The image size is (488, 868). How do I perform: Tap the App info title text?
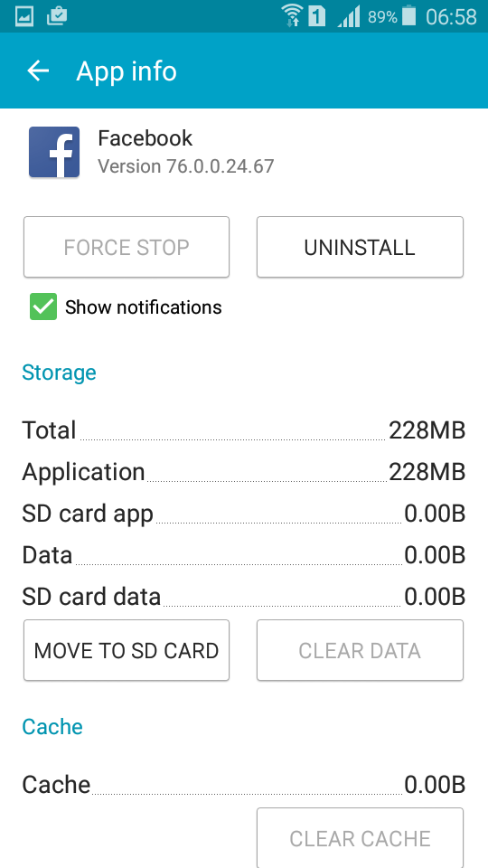[127, 71]
